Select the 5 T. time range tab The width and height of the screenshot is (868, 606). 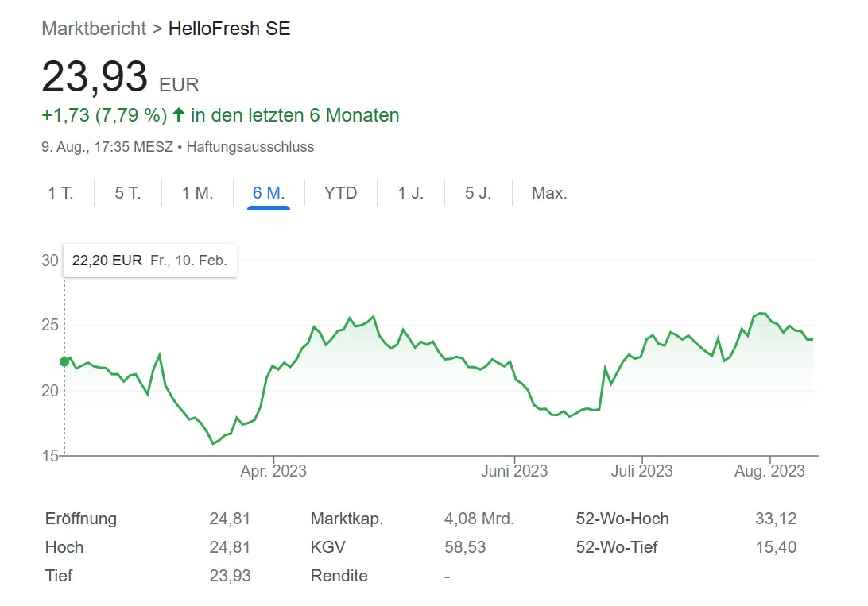click(128, 193)
